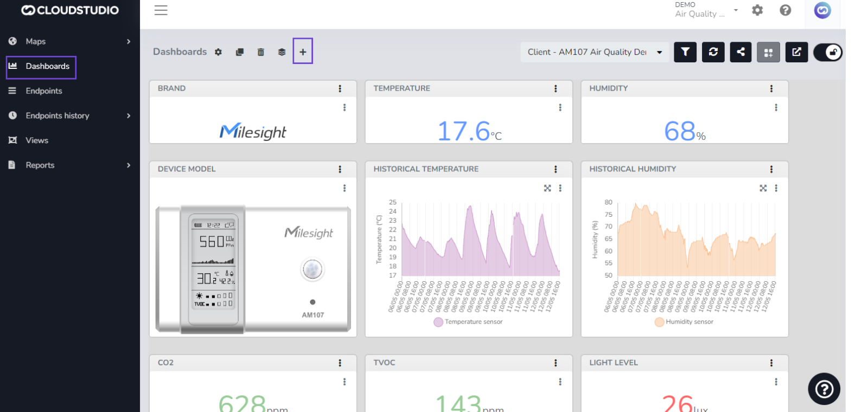Toggle the hamburger menu to collapse sidebar
The height and width of the screenshot is (412, 868).
coord(161,10)
